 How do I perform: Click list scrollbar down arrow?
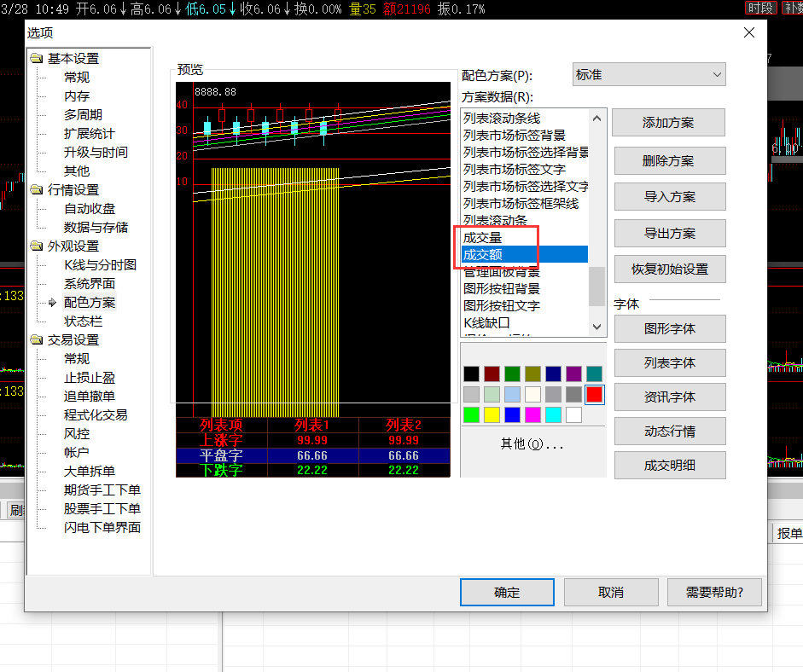pyautogui.click(x=596, y=327)
